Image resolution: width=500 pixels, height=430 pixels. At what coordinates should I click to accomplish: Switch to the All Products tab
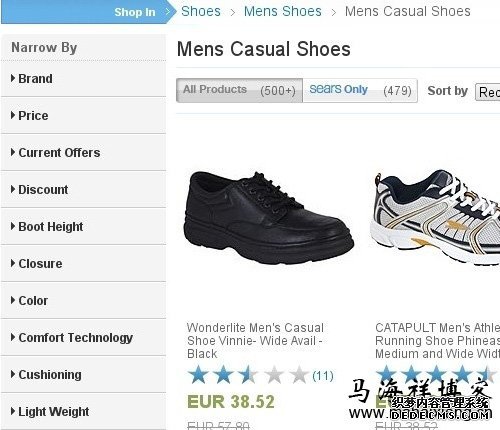239,90
